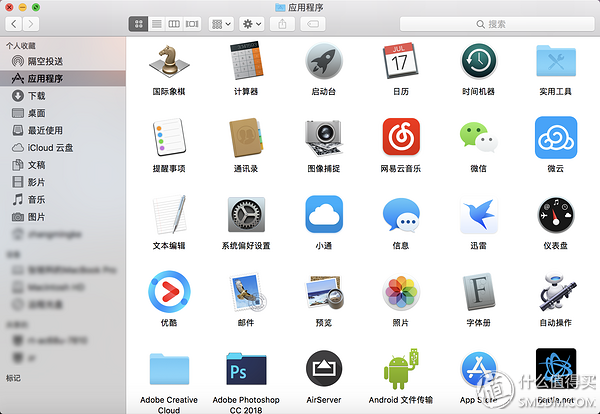
Task: Select Desktop (桌面) in sidebar
Action: pyautogui.click(x=63, y=113)
